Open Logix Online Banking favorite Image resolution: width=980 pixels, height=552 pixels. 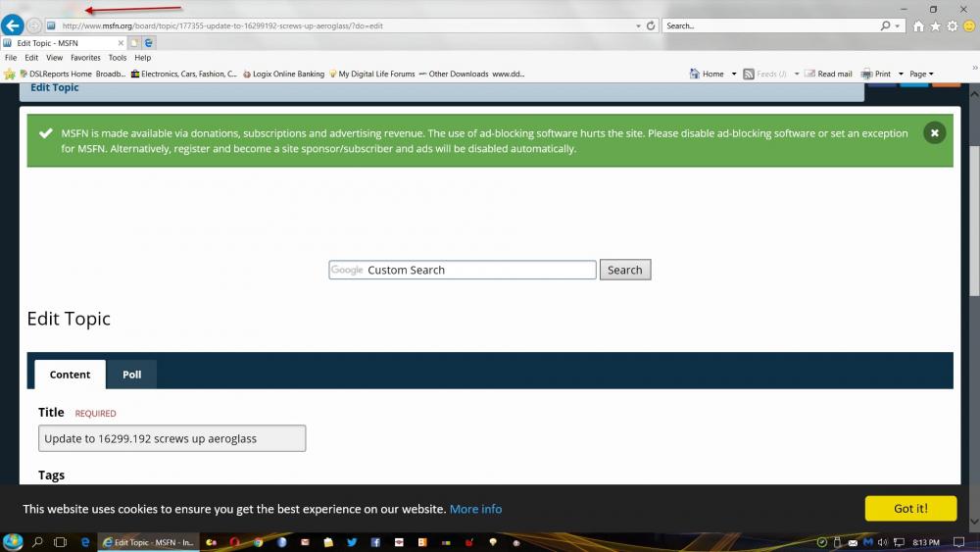(x=284, y=74)
